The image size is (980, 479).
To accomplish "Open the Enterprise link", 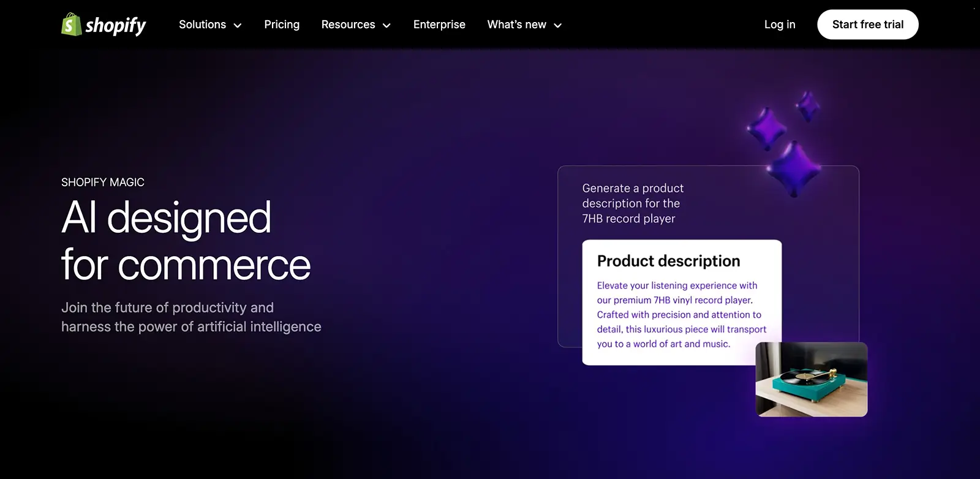I will (x=439, y=25).
